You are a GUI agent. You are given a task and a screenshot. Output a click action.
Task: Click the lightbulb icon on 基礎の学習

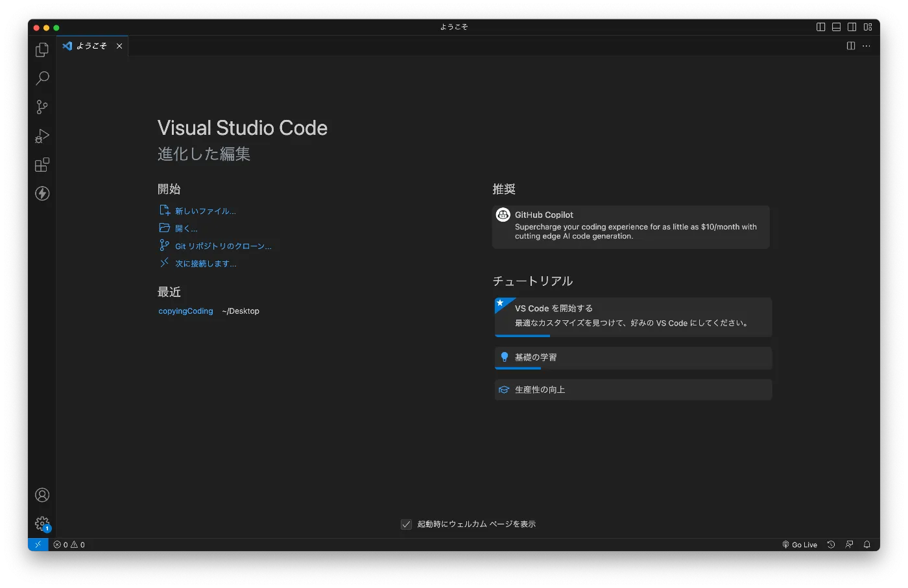coord(505,357)
